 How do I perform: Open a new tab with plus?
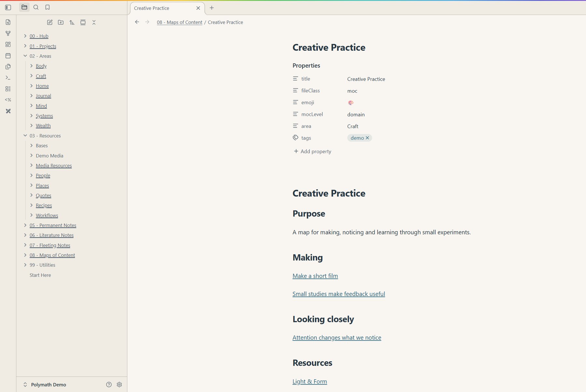212,8
